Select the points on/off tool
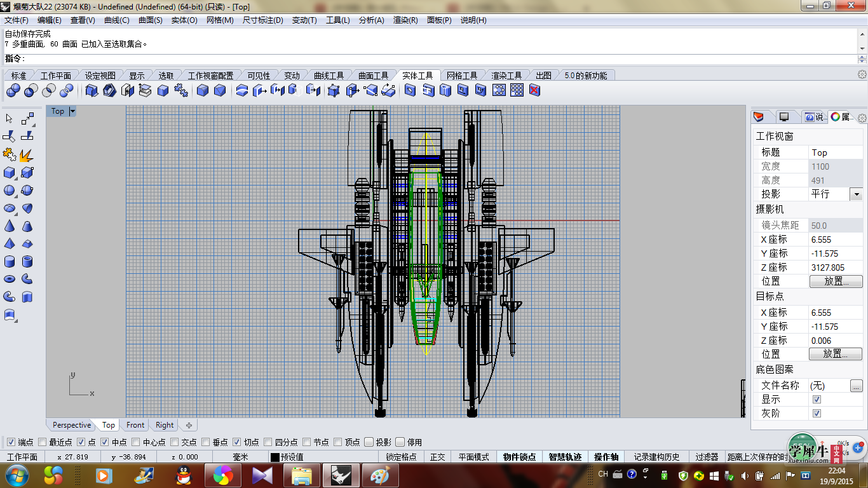Viewport: 868px width, 488px height. click(27, 119)
